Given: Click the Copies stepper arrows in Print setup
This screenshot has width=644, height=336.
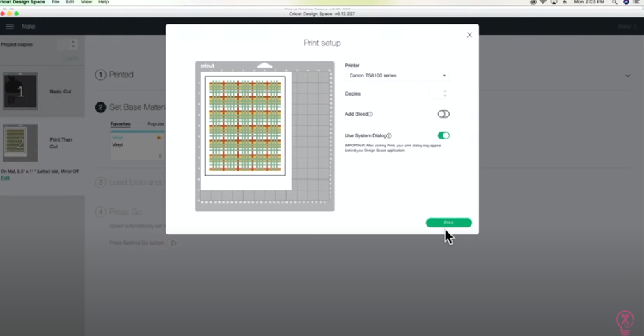Looking at the screenshot, I should 445,93.
